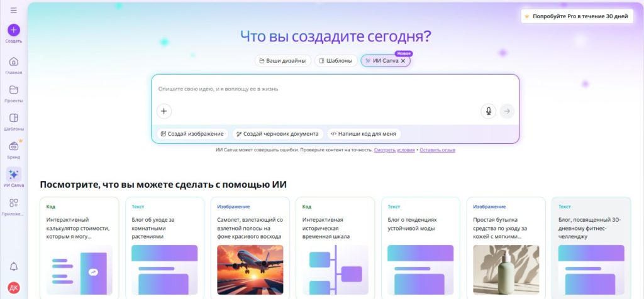The width and height of the screenshot is (644, 299).
Task: Switch to the Шаблоны tab chip
Action: pos(336,61)
